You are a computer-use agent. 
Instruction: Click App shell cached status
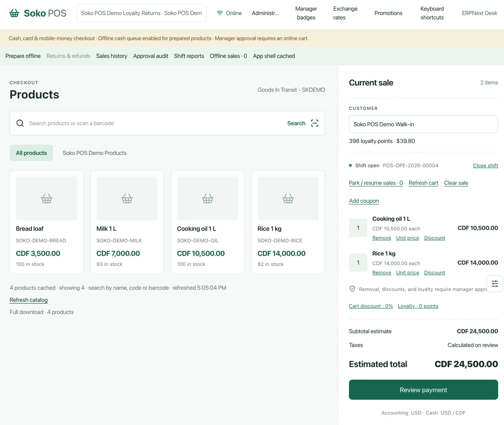(274, 56)
